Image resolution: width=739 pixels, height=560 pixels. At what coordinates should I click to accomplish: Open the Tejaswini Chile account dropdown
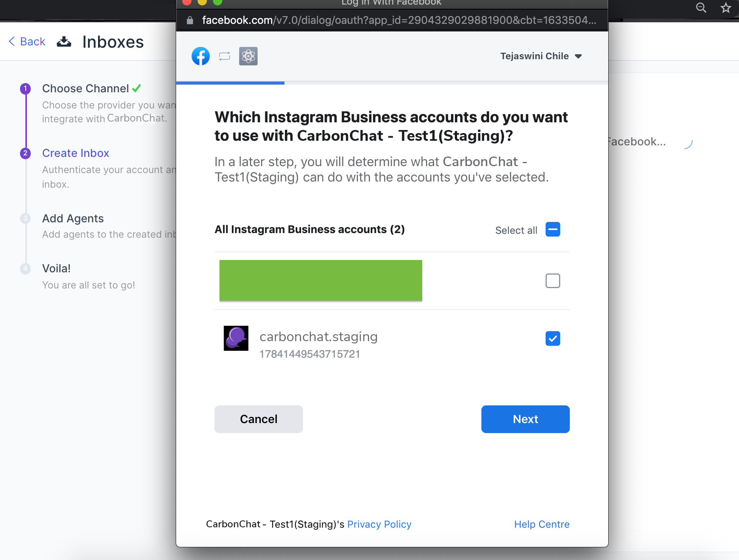pos(541,56)
